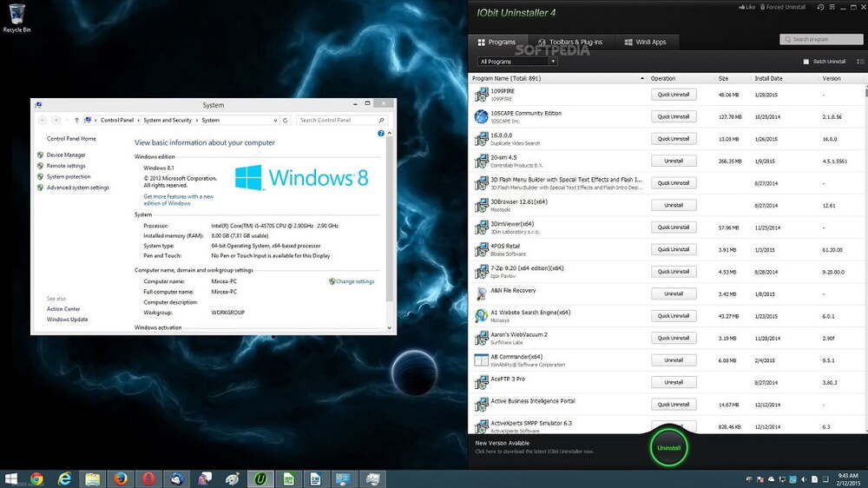Image resolution: width=868 pixels, height=488 pixels.
Task: Open the All Programs filter dropdown
Action: tap(517, 62)
